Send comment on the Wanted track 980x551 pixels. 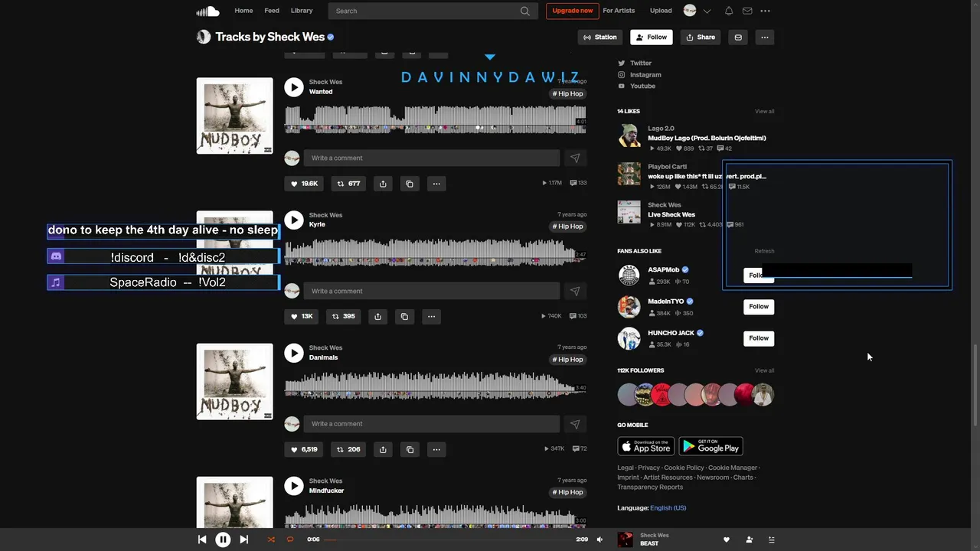pyautogui.click(x=575, y=158)
